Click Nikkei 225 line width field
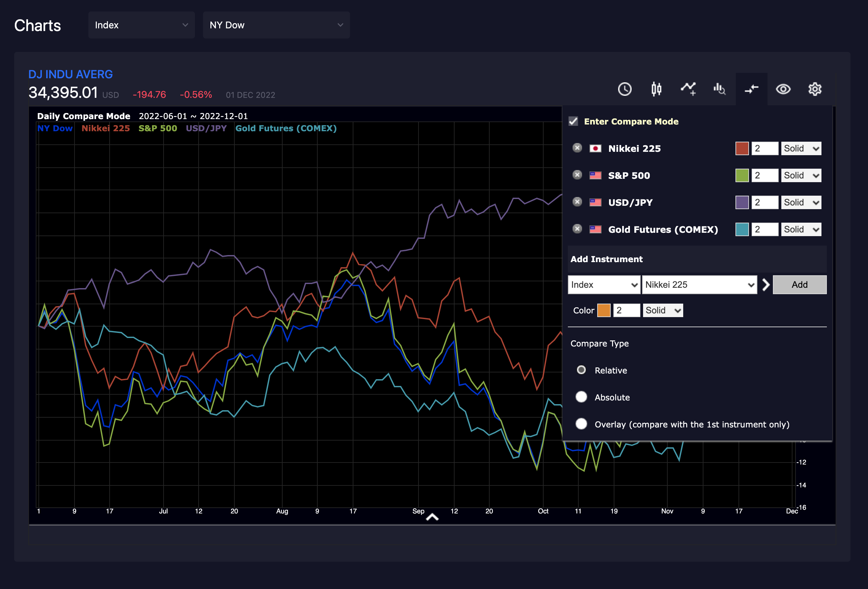Screen dimensions: 868x589 [x=765, y=148]
